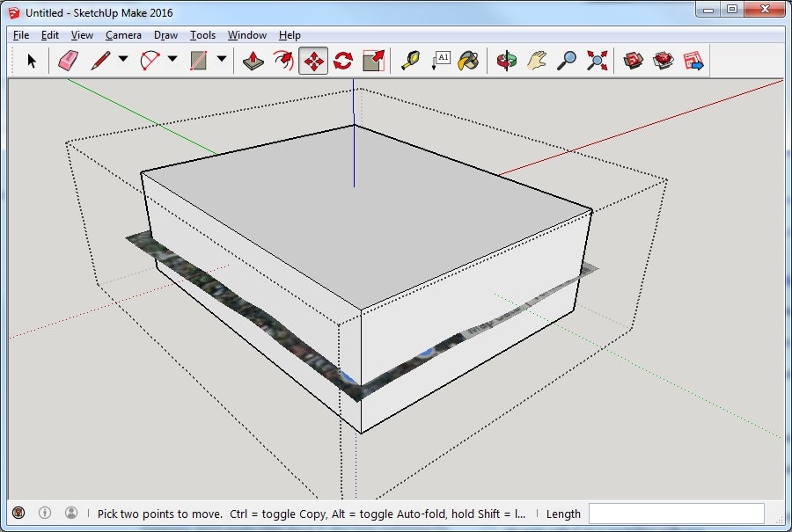
Task: Choose the Line pencil tool
Action: (100, 61)
